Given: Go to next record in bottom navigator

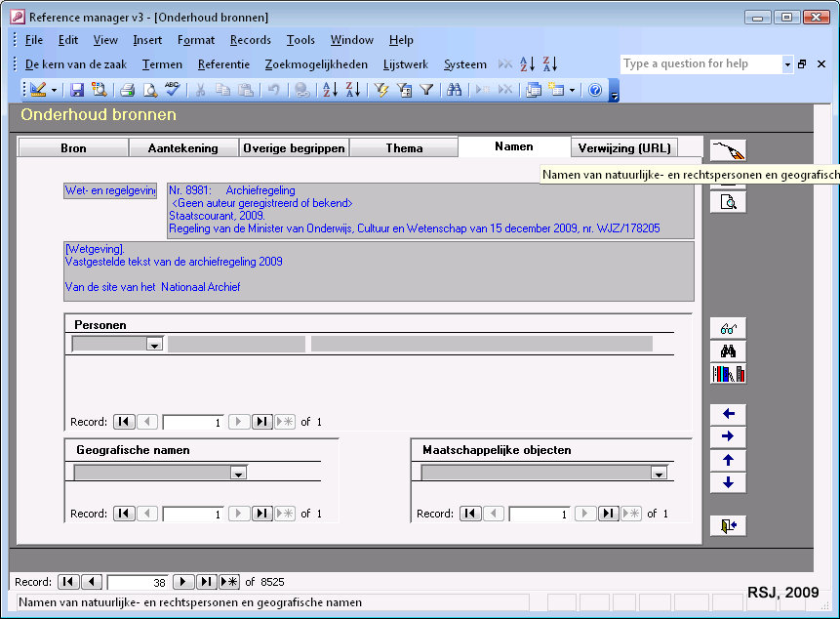Looking at the screenshot, I should [x=183, y=582].
